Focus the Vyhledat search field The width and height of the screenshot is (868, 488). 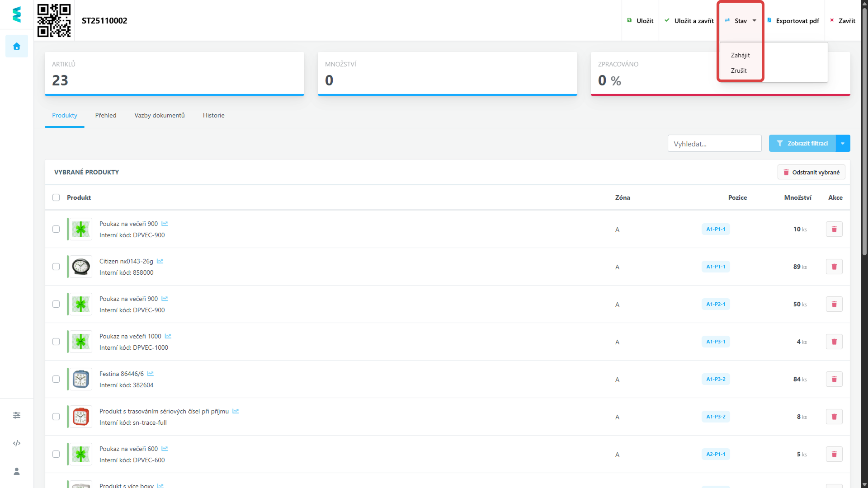[x=714, y=144]
